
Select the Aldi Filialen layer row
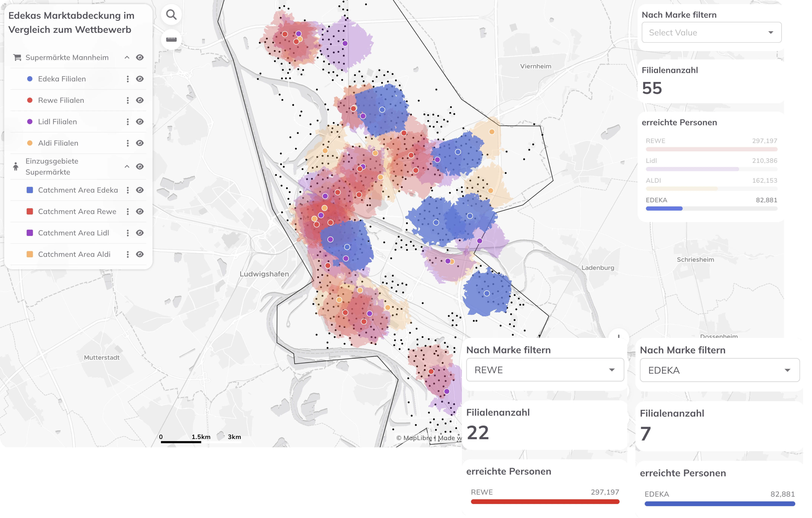[79, 143]
